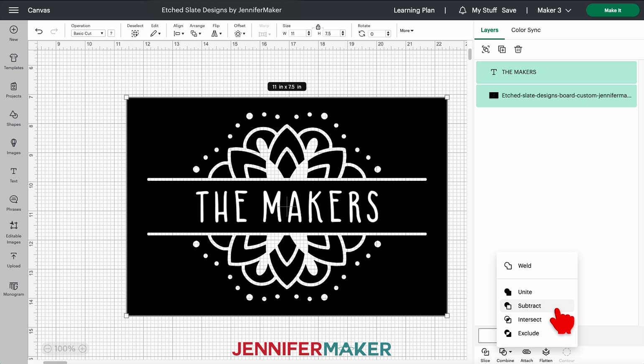Open the hamburger main menu
Screen dimensions: 644x364
(13, 10)
